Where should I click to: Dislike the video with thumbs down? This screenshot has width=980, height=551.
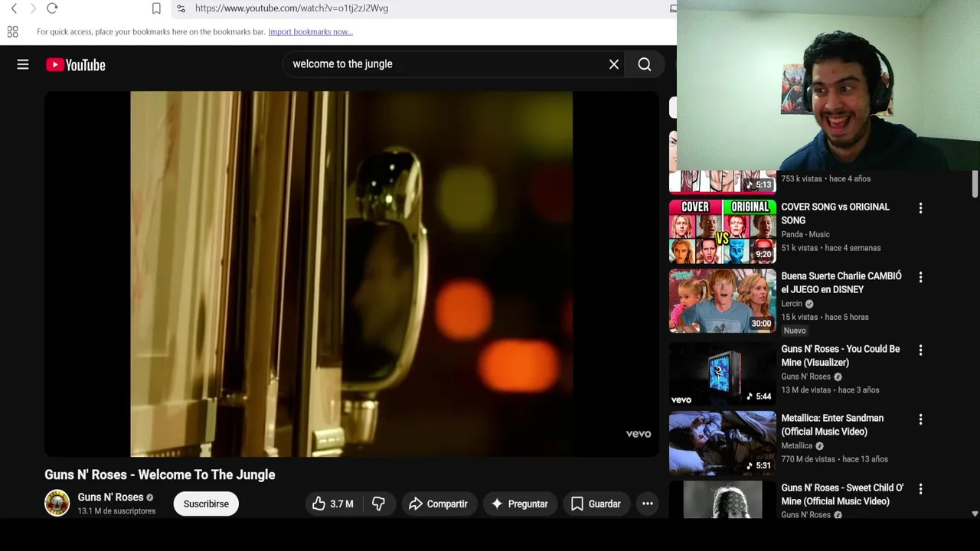378,504
